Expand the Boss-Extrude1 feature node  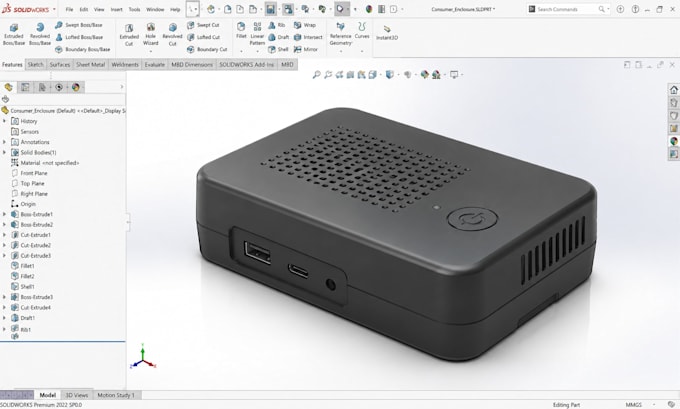point(4,214)
